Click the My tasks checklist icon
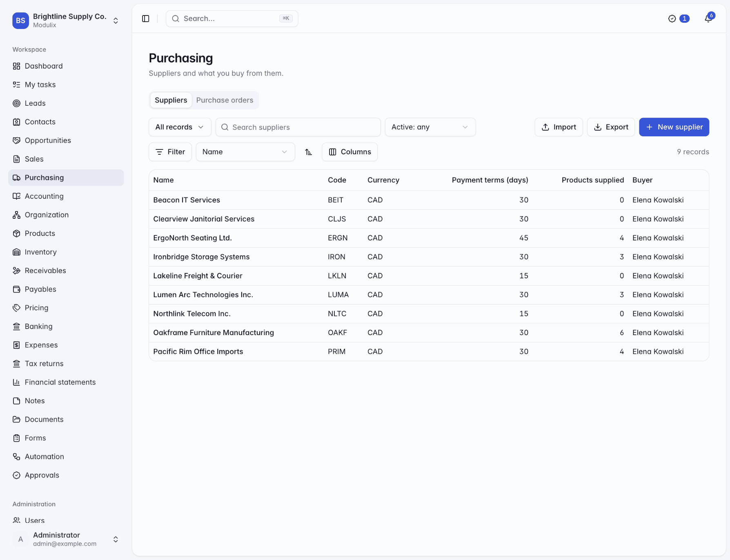The width and height of the screenshot is (730, 560). pos(16,84)
